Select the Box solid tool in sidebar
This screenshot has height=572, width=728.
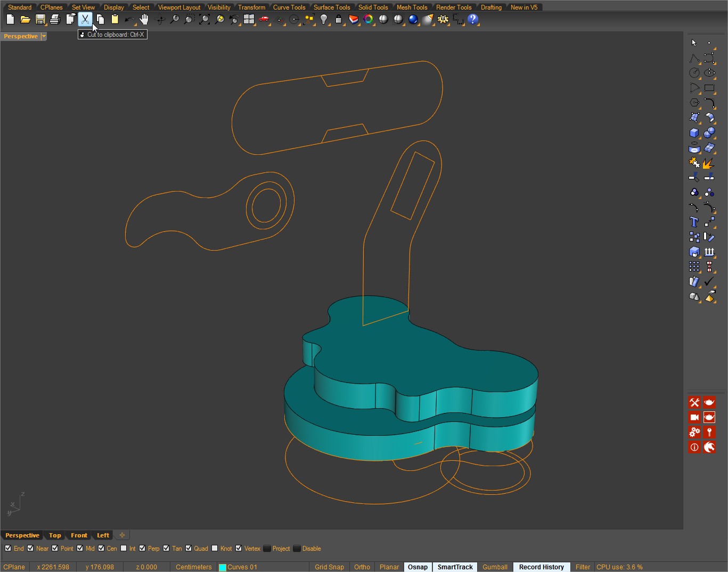click(694, 132)
